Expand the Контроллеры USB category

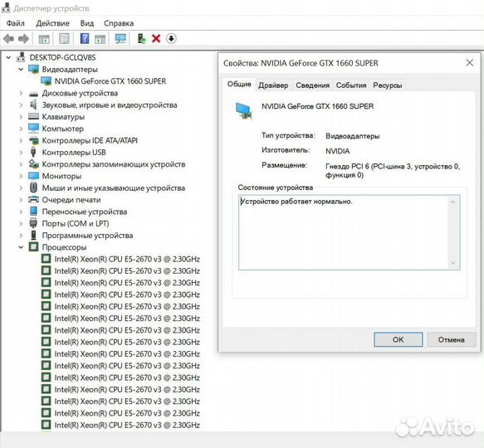click(x=21, y=153)
